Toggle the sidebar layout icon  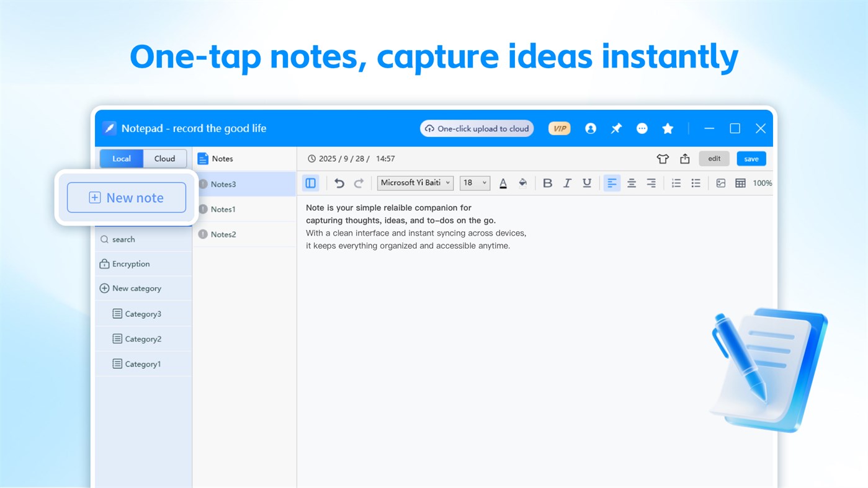click(x=310, y=182)
